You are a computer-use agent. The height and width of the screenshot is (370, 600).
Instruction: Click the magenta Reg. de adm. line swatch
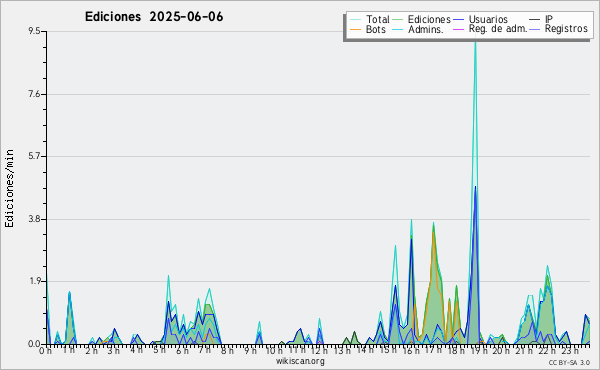(458, 29)
